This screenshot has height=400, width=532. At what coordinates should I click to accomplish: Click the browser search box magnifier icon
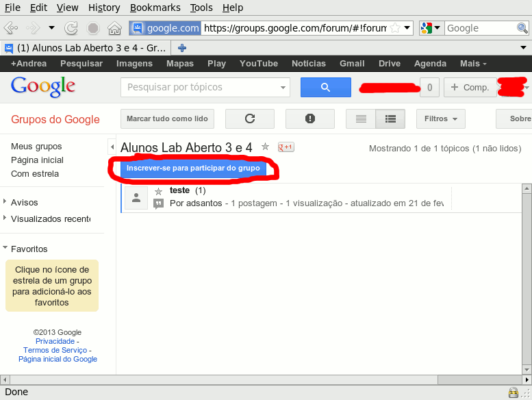[522, 28]
